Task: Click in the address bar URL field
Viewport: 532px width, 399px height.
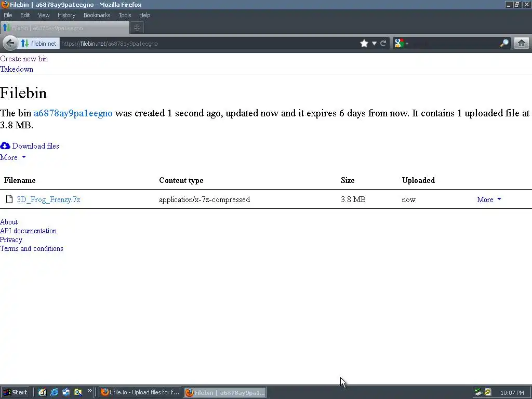Action: pyautogui.click(x=209, y=44)
